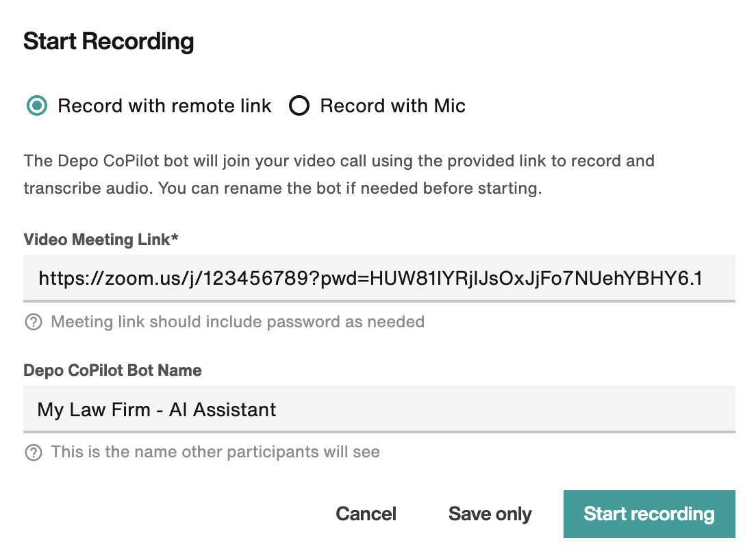Viewport: 756px width, 560px height.
Task: Click the help icon beside participants name hint
Action: 34,453
